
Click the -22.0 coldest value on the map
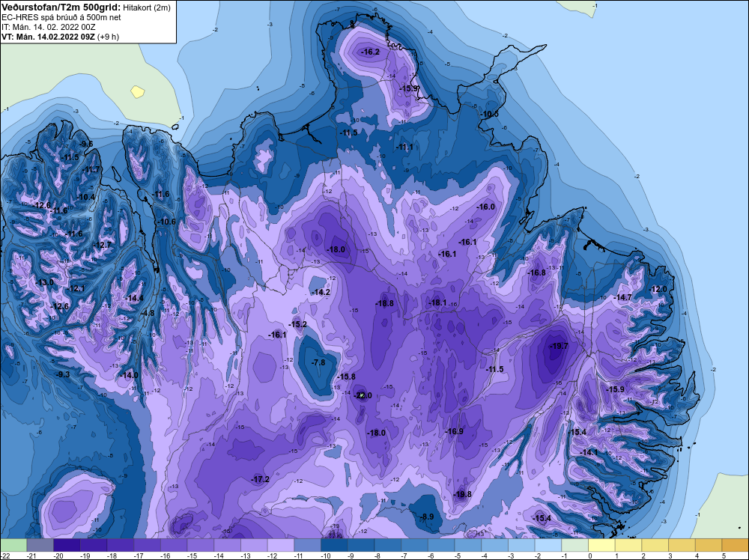363,395
